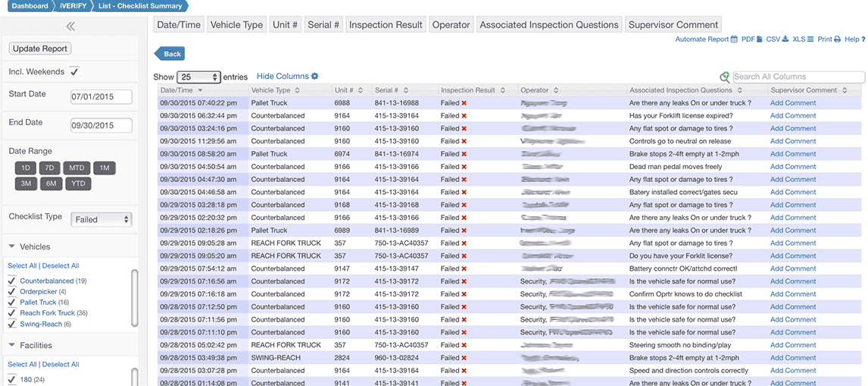Select the Inspection Result column tab
The height and width of the screenshot is (386, 868).
[386, 24]
